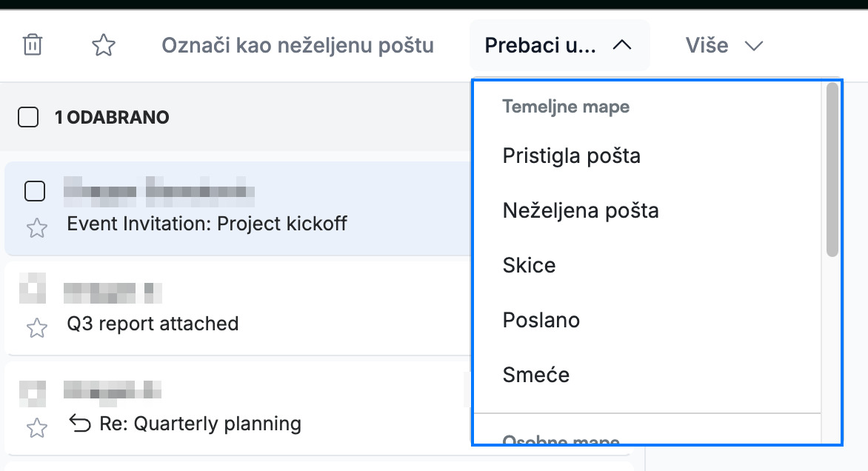Expand the Više dropdown menu
This screenshot has width=868, height=471.
click(x=724, y=45)
